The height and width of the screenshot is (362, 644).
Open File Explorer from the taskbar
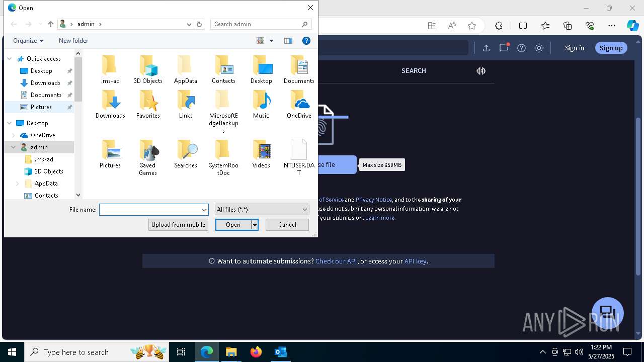231,352
